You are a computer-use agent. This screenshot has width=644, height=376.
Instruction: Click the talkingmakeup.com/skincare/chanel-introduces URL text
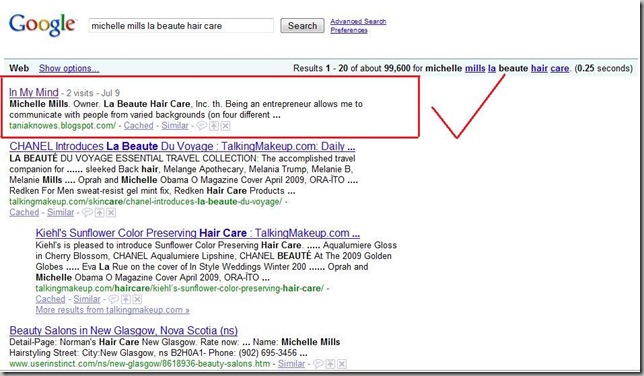[x=146, y=202]
